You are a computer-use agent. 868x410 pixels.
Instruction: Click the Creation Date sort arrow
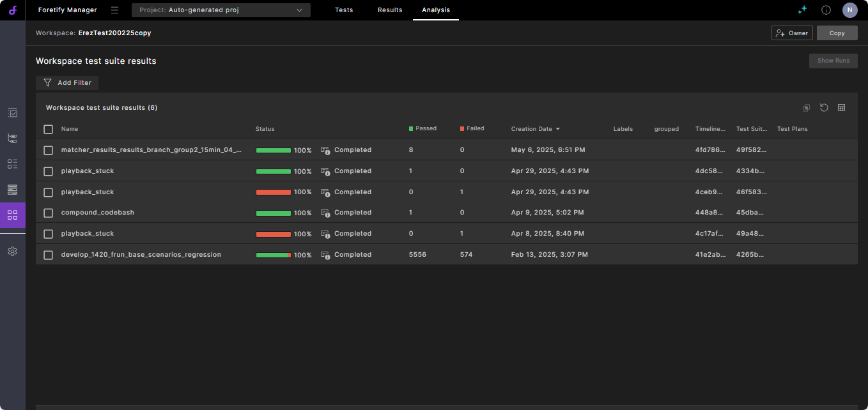pos(558,129)
